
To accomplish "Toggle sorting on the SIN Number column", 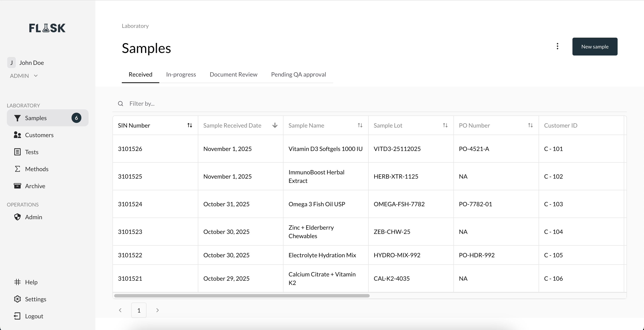I will 190,125.
